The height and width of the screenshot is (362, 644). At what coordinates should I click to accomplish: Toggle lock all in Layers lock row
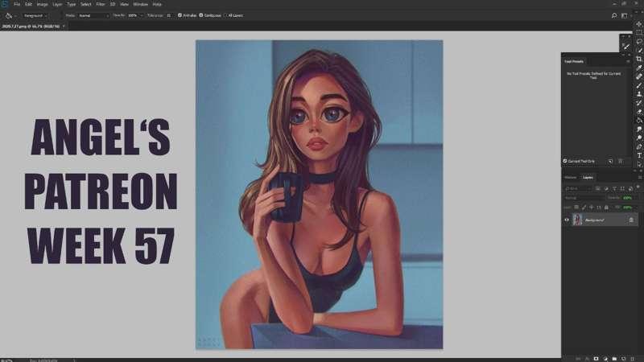606,208
